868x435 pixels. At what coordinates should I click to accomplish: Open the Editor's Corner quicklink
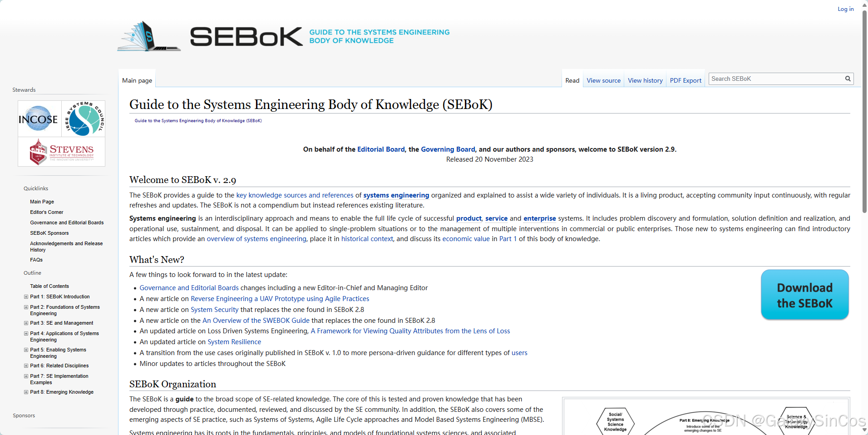click(47, 212)
